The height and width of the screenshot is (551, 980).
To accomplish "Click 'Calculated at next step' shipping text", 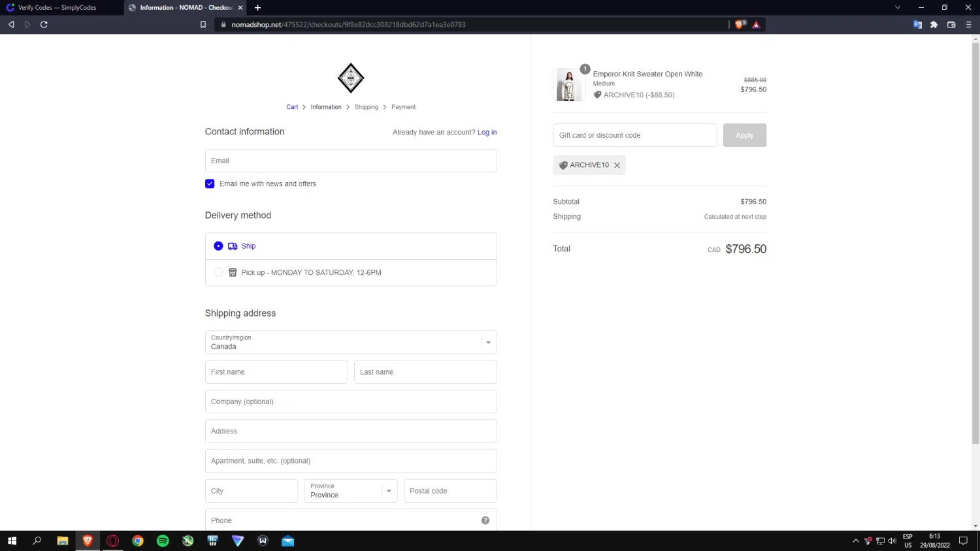I will [x=735, y=217].
